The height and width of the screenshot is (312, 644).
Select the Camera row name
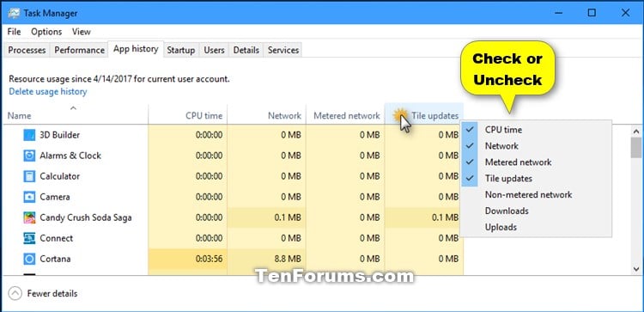click(55, 197)
